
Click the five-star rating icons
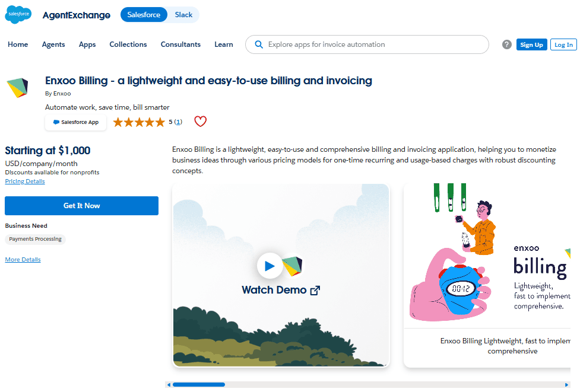139,122
